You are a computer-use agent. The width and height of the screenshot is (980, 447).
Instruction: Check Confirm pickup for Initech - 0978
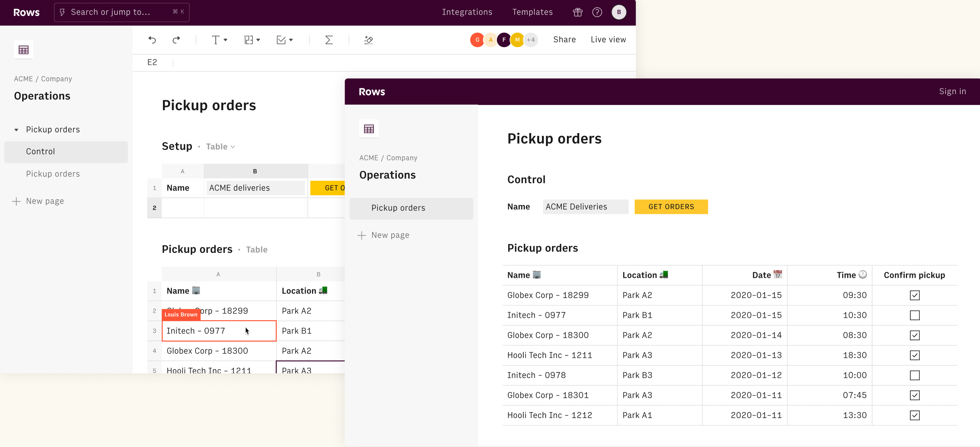click(x=915, y=375)
